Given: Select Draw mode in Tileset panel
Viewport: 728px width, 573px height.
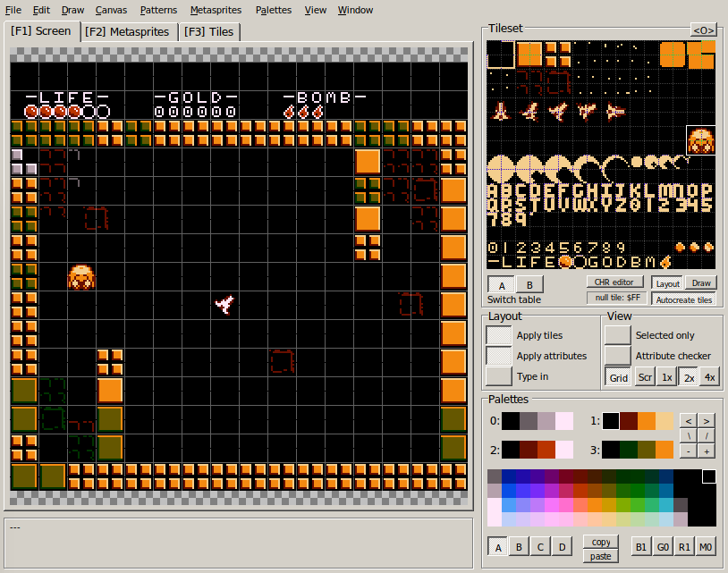Looking at the screenshot, I should [x=701, y=283].
